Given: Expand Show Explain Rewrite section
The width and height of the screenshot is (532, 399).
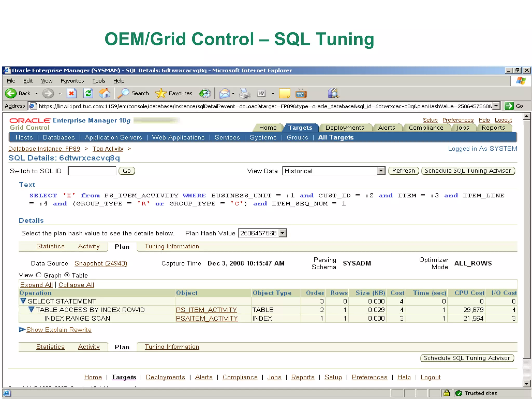Looking at the screenshot, I should 22,330.
